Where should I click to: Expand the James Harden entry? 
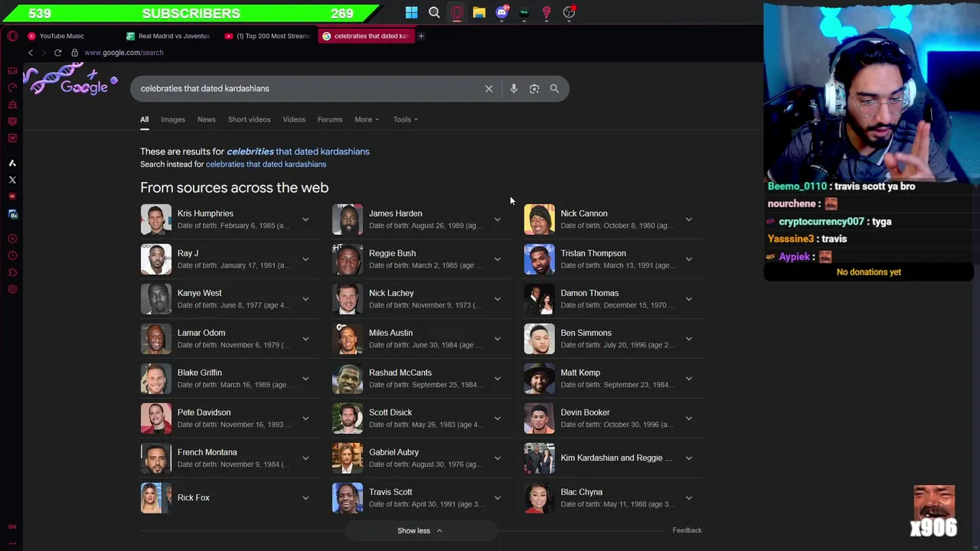497,220
